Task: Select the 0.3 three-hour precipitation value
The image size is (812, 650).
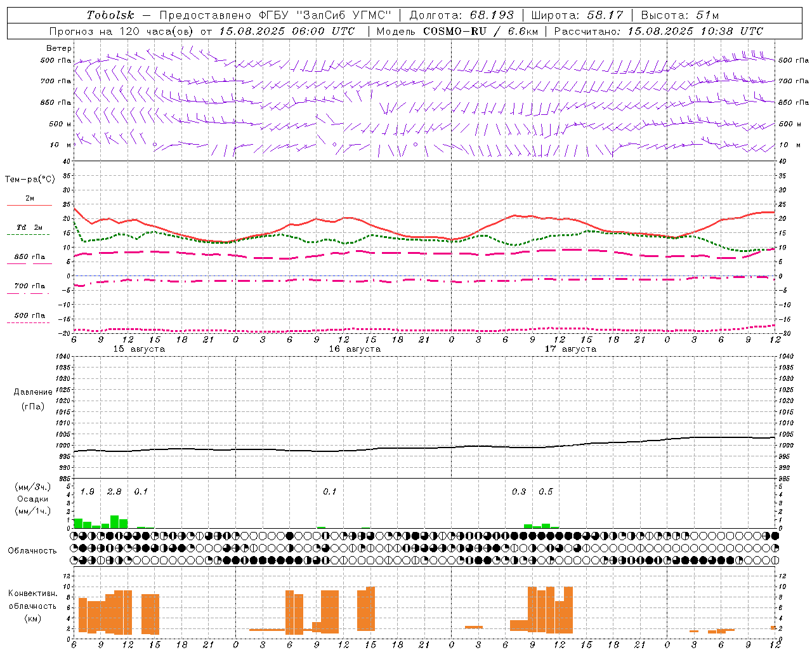Action: [x=519, y=492]
